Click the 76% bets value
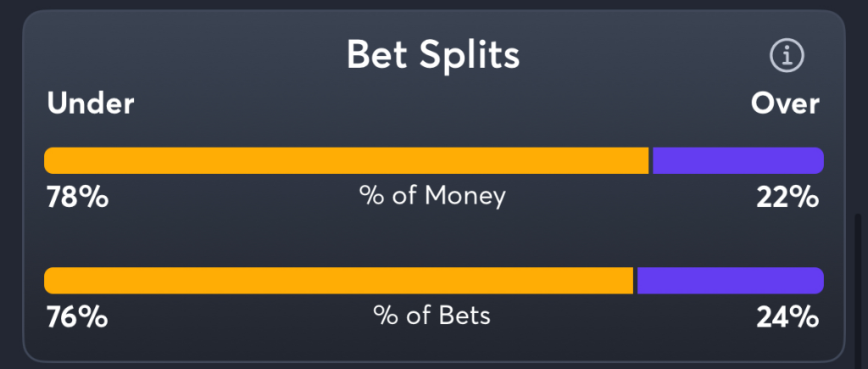The height and width of the screenshot is (369, 868). tap(76, 317)
